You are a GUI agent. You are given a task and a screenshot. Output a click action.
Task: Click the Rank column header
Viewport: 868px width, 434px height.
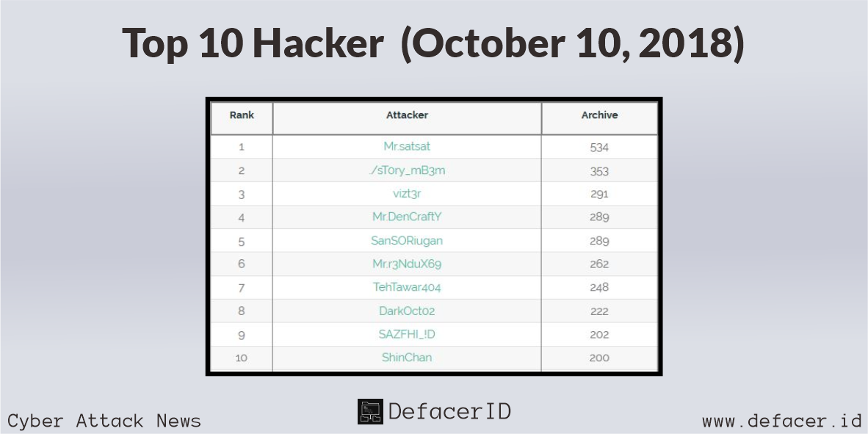click(x=242, y=115)
